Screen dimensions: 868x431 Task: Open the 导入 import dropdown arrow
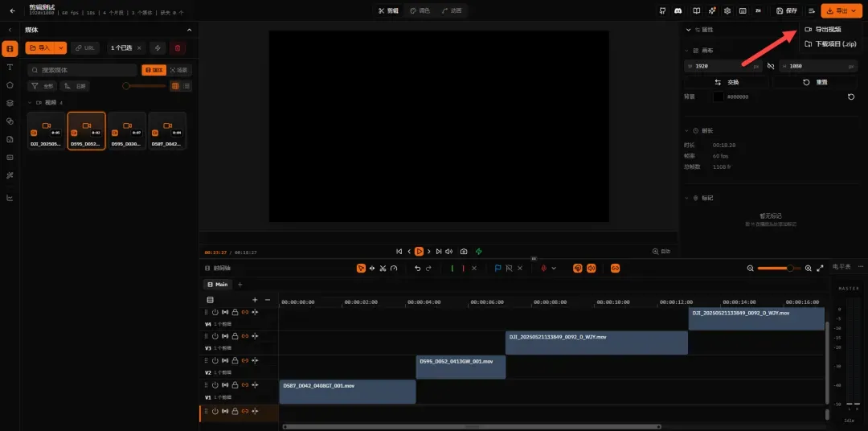click(61, 48)
